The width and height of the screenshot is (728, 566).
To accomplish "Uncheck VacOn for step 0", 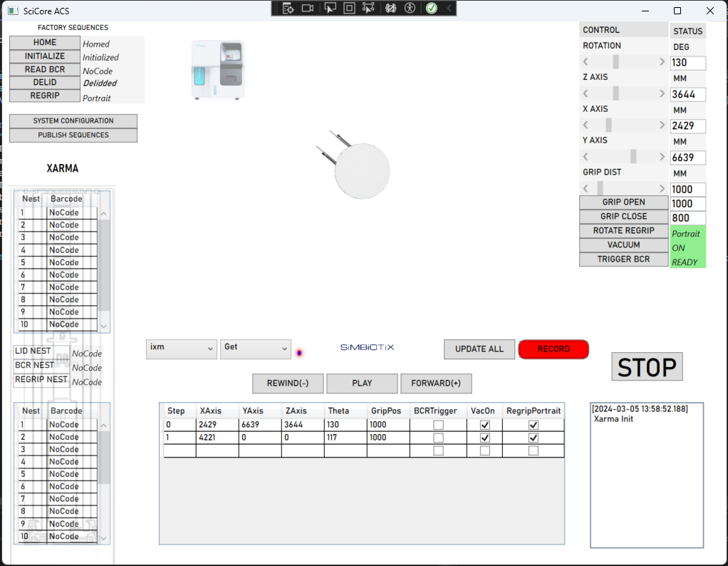I will pos(485,425).
